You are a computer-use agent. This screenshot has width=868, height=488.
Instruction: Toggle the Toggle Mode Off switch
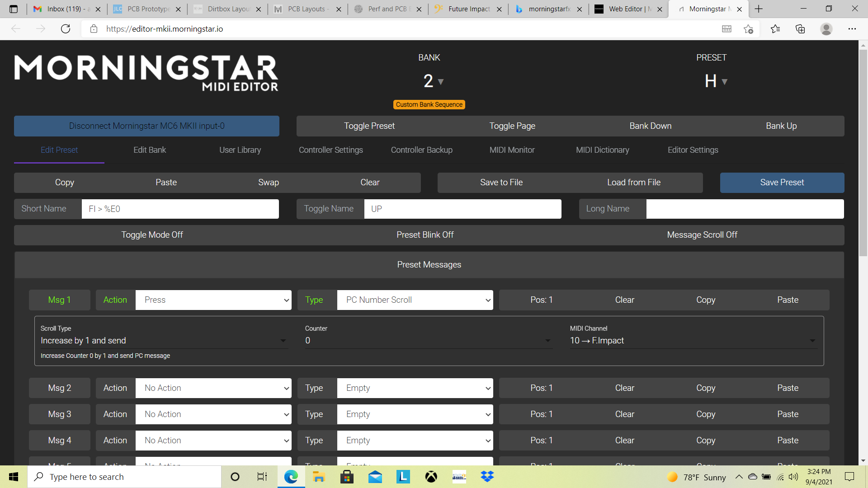(152, 235)
